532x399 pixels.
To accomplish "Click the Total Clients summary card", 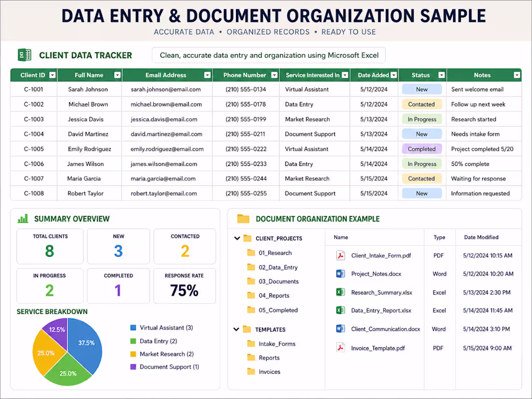I will click(50, 246).
